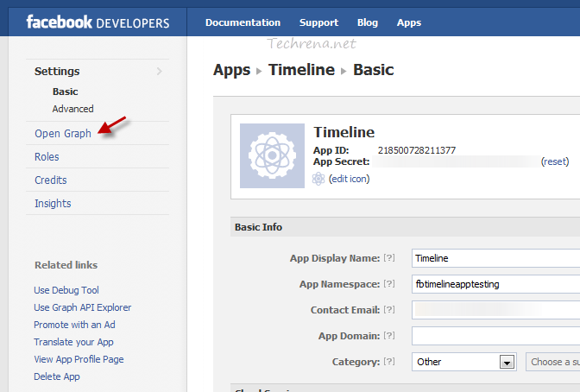Open the Roles sidebar section

pyautogui.click(x=47, y=156)
